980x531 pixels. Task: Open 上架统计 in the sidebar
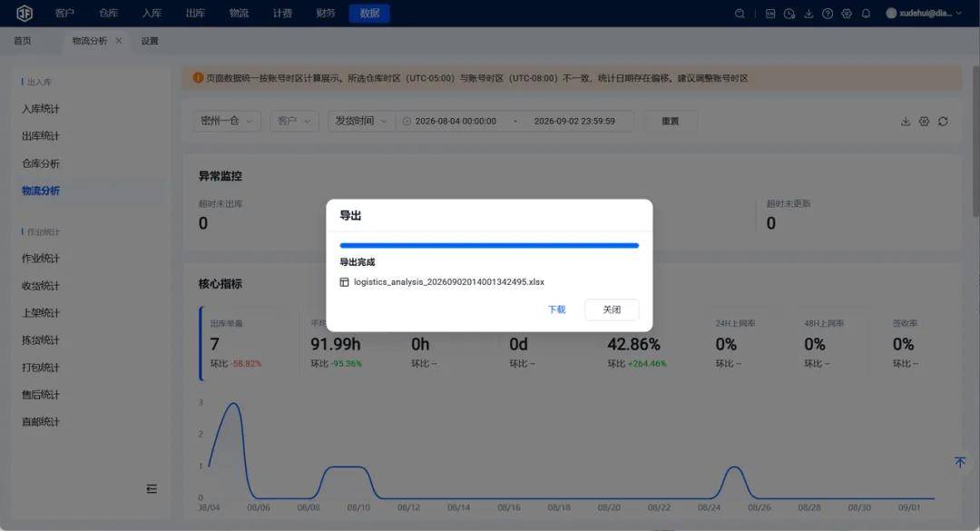tap(41, 313)
